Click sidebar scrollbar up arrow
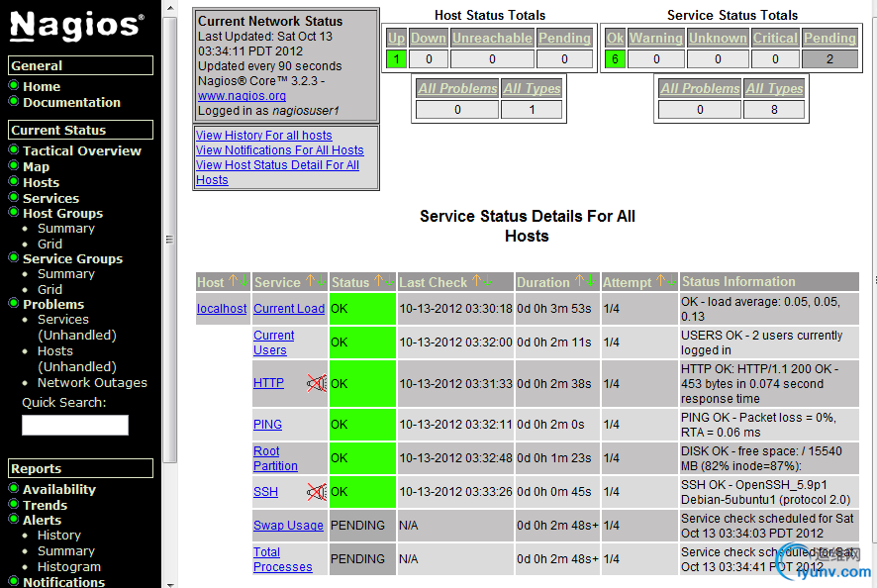 coord(170,8)
